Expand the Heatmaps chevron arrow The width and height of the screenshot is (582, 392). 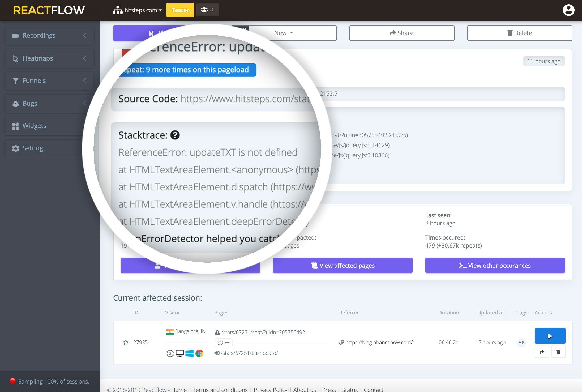85,58
